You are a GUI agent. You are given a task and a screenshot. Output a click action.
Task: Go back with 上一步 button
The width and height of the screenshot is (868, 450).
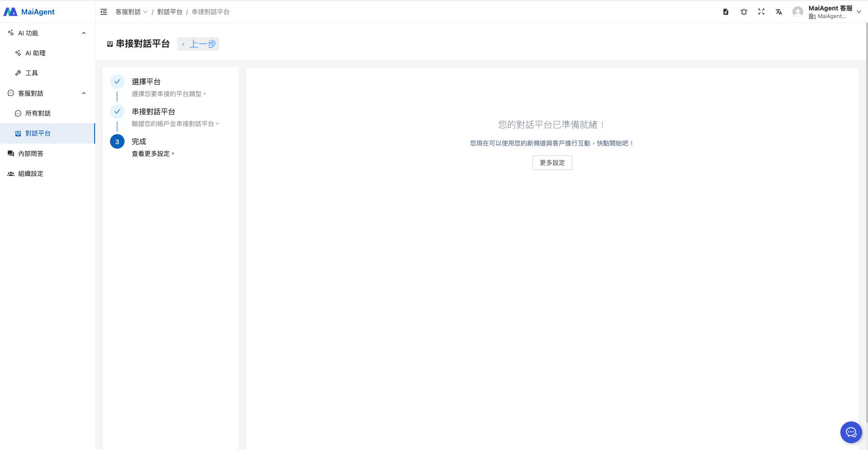[198, 44]
